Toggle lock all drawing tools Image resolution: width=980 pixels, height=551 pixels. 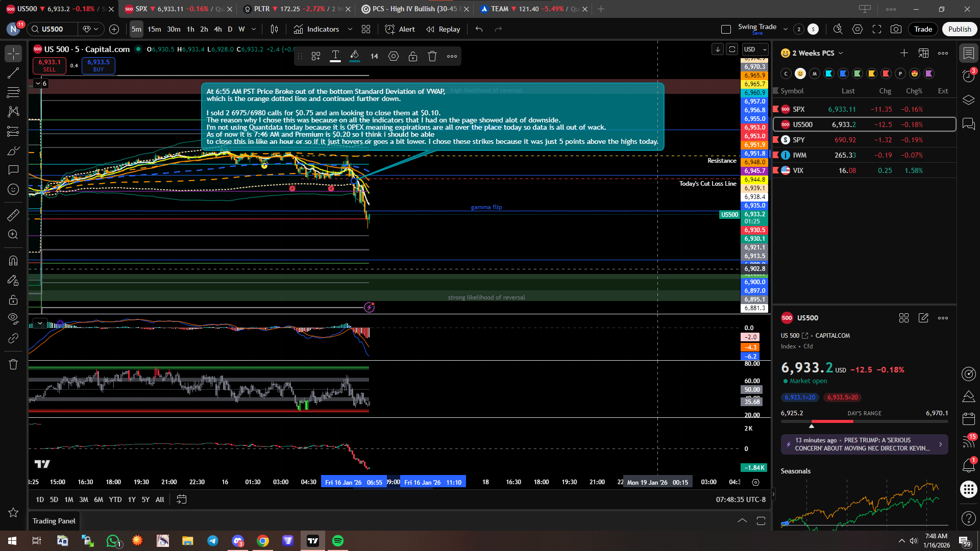click(13, 299)
